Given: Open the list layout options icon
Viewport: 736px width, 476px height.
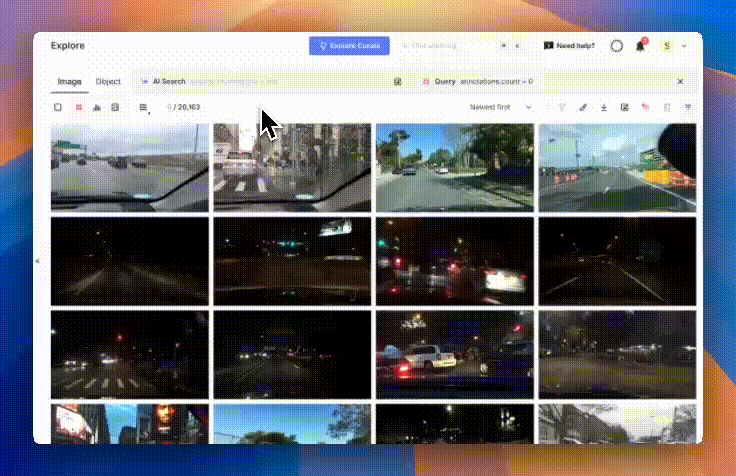Looking at the screenshot, I should pos(144,108).
